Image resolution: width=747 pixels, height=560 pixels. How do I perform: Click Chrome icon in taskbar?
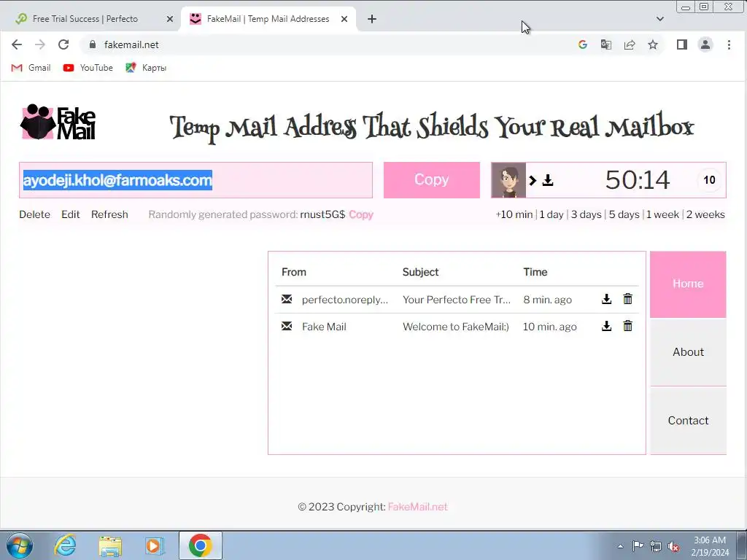pos(200,545)
